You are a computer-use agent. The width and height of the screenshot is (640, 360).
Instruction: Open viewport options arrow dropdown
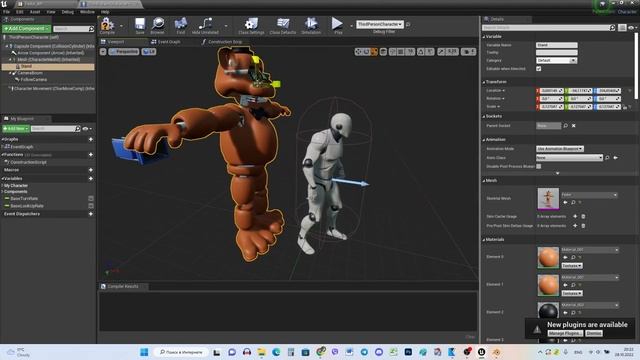point(103,52)
